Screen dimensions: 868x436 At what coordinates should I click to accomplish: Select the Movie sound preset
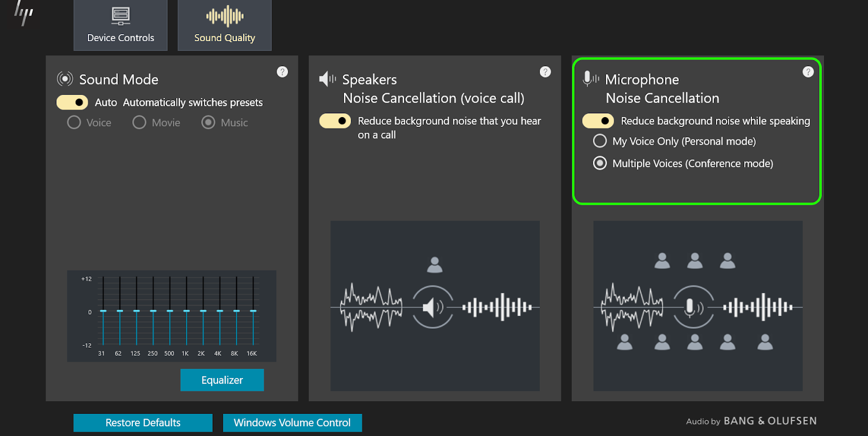click(139, 123)
